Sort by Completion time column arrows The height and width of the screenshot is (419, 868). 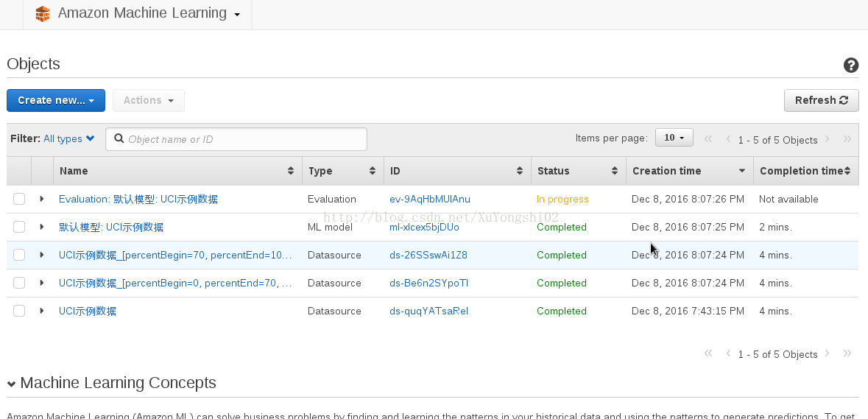(847, 171)
